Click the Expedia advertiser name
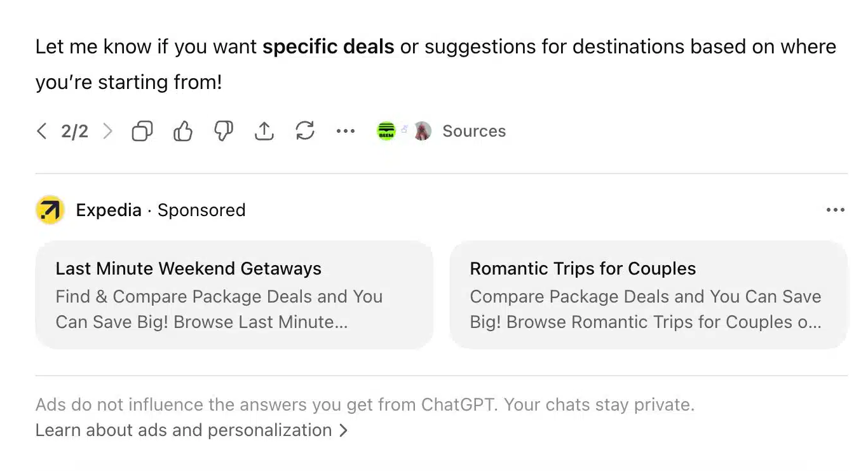This screenshot has width=868, height=471. pos(109,210)
